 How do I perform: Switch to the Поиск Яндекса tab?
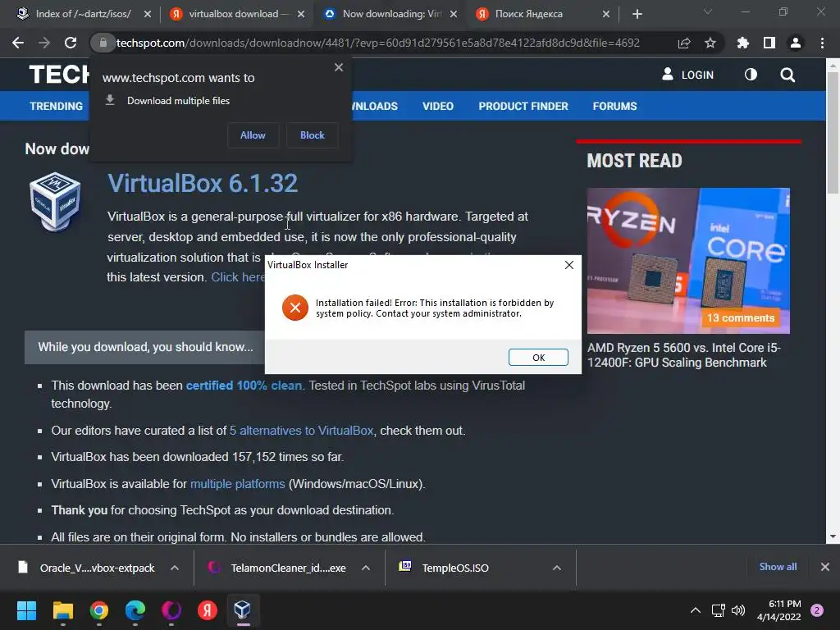[544, 14]
